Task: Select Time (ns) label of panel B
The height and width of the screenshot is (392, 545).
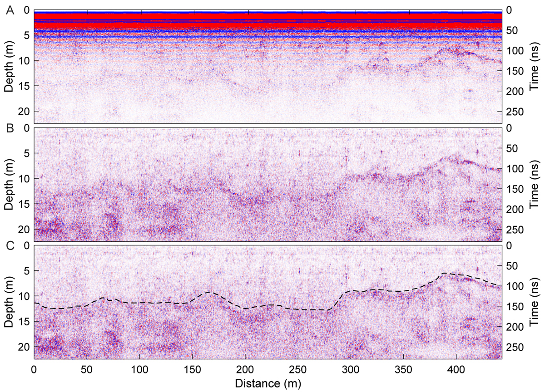Action: (535, 184)
